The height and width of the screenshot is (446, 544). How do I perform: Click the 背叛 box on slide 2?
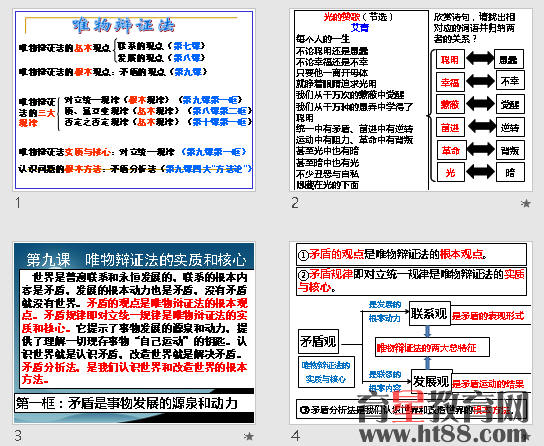coord(510,150)
